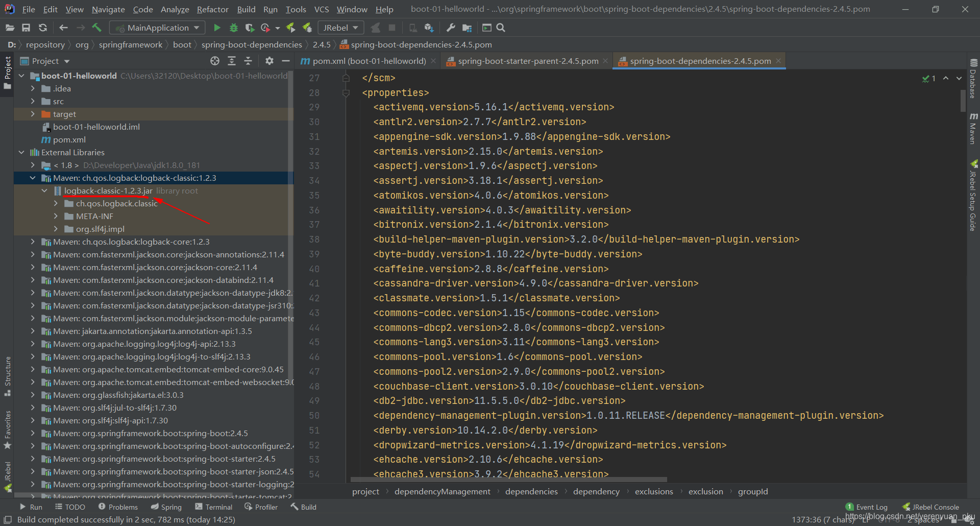Screen dimensions: 980x526
Task: Debug with JRebel rocket-bug icon
Action: (x=307, y=28)
